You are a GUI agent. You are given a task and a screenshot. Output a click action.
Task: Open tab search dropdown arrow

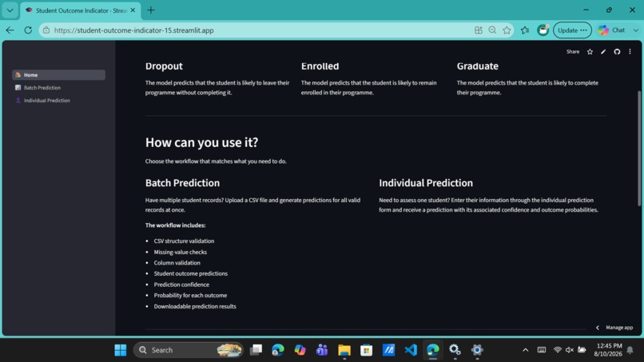pyautogui.click(x=10, y=10)
